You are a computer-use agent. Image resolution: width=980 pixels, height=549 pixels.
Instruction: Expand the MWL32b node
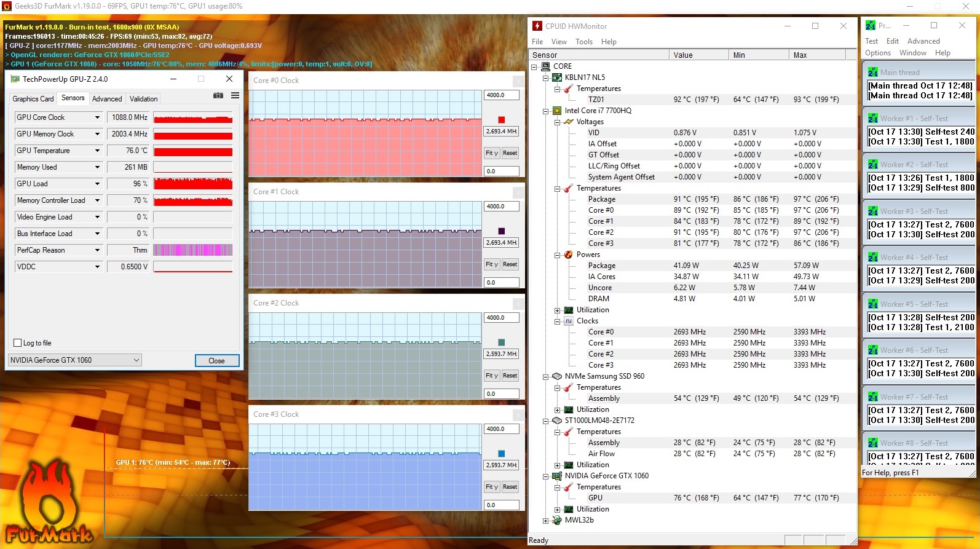545,520
